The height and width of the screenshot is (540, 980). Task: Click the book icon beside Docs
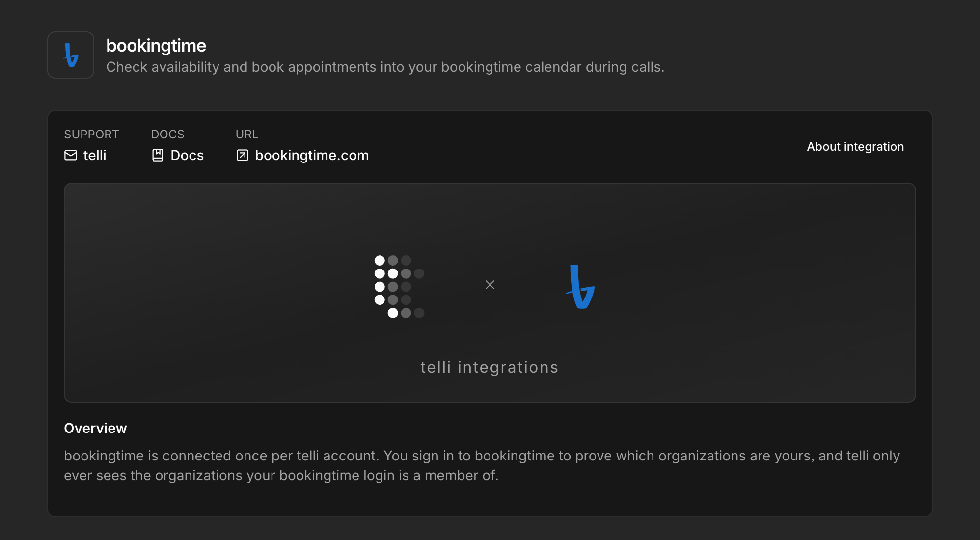point(158,155)
